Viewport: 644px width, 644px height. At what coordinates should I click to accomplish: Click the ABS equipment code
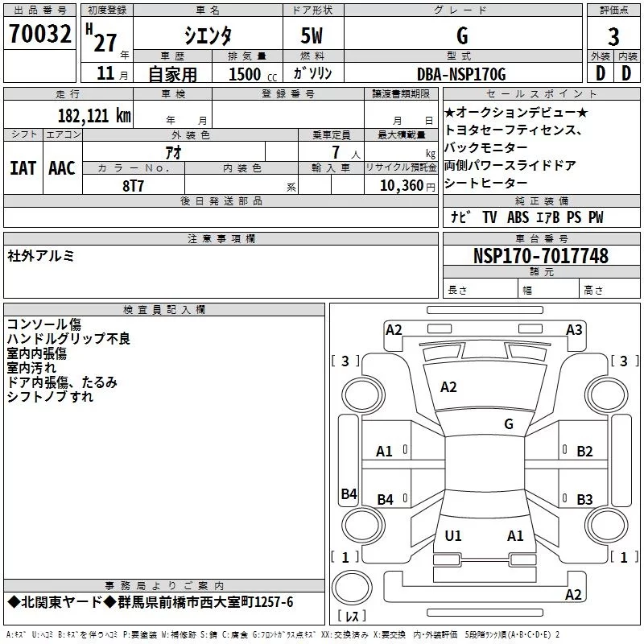coord(518,217)
